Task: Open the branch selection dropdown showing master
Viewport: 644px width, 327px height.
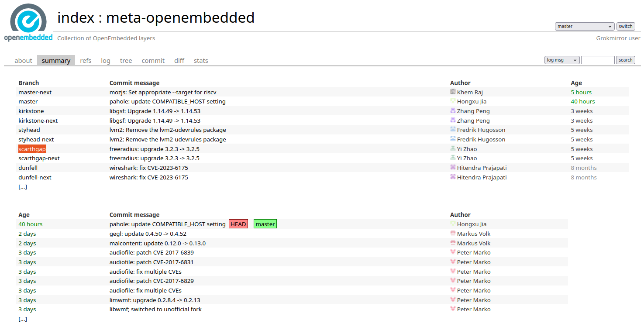Action: (584, 26)
